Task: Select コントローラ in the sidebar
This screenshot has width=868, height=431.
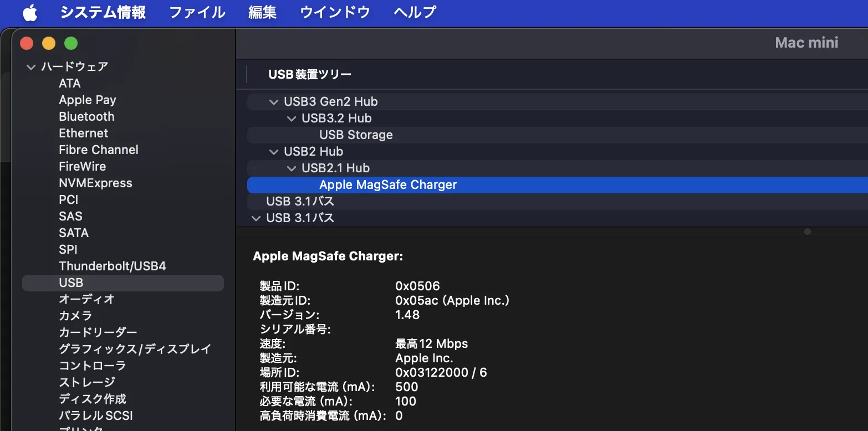Action: pos(93,366)
